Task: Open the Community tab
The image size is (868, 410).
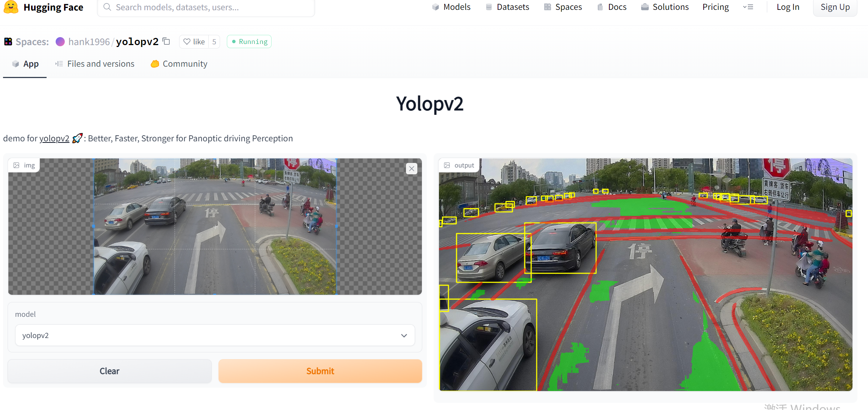Action: (179, 64)
